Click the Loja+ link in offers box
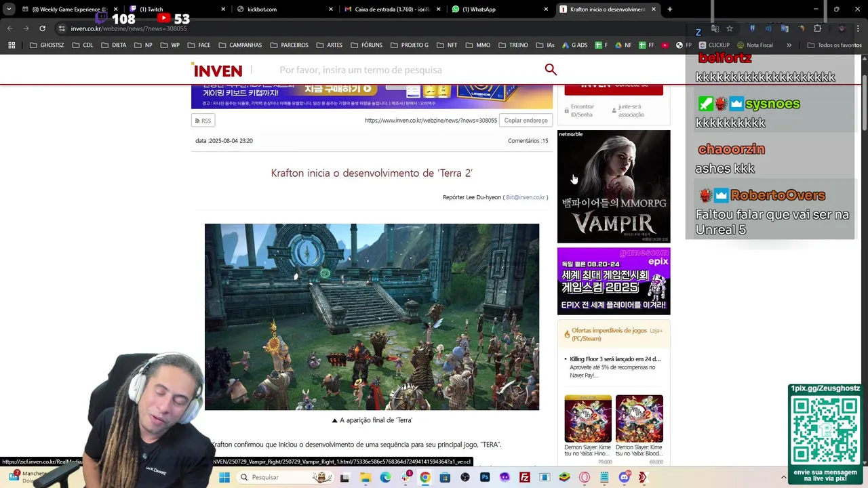Image resolution: width=868 pixels, height=488 pixels. pos(656,331)
